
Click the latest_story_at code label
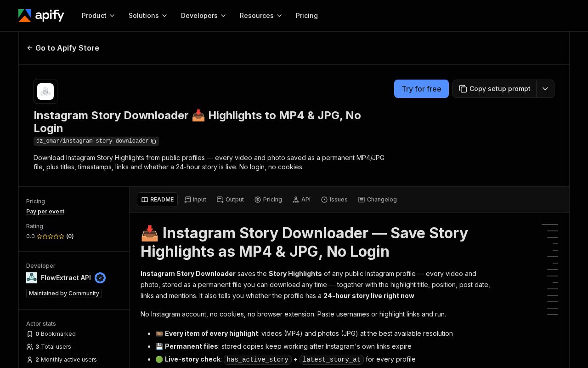[331, 360]
